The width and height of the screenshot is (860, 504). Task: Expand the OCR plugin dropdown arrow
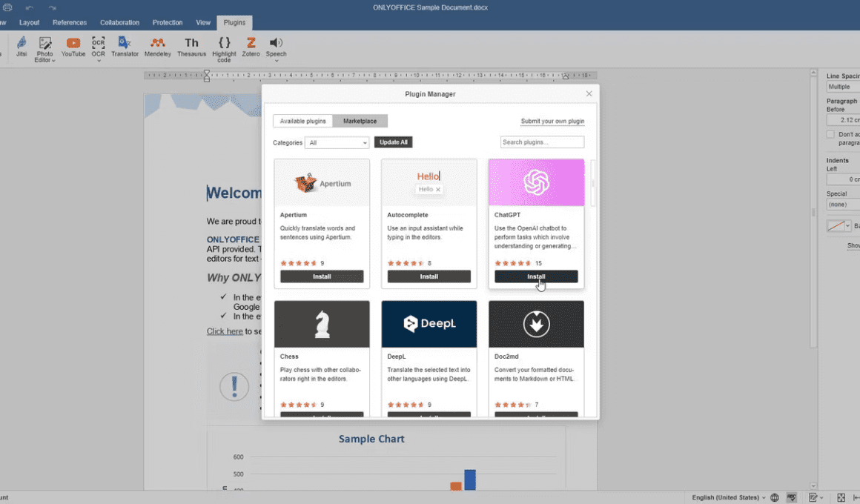click(x=99, y=60)
